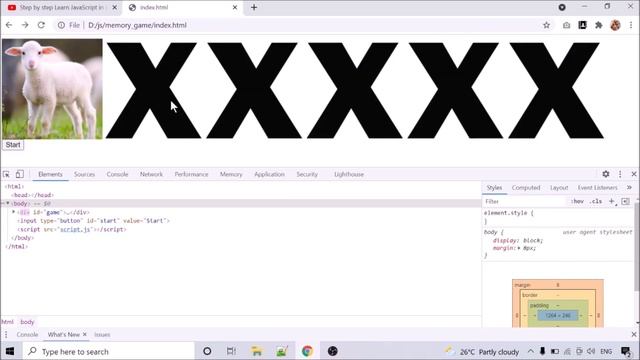Open the Performance tab
This screenshot has width=640, height=360.
pos(191,174)
